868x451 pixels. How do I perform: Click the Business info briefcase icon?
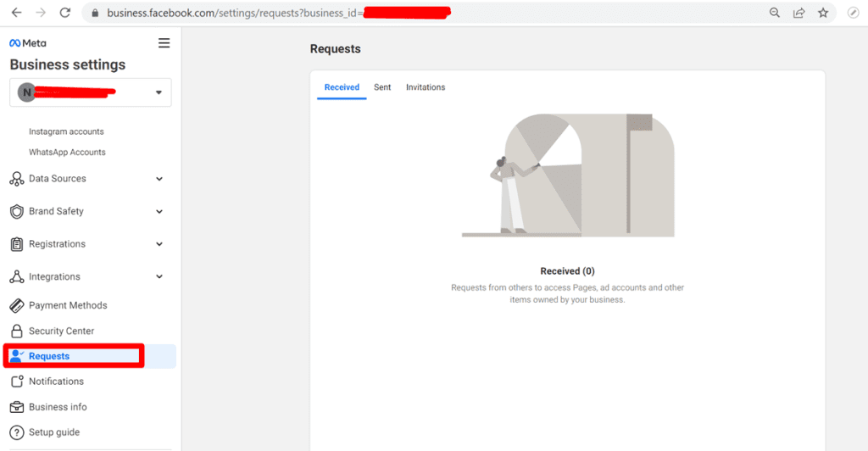[17, 407]
